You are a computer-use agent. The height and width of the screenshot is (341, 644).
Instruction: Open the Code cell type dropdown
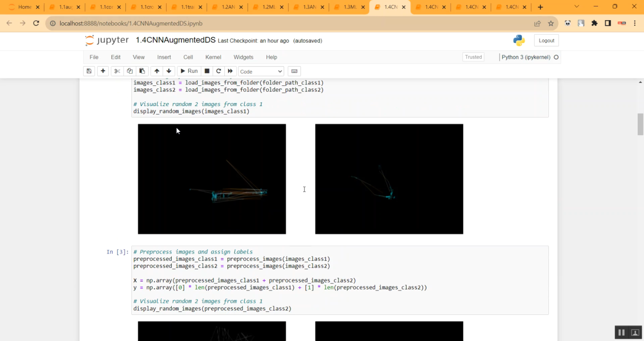pyautogui.click(x=261, y=71)
